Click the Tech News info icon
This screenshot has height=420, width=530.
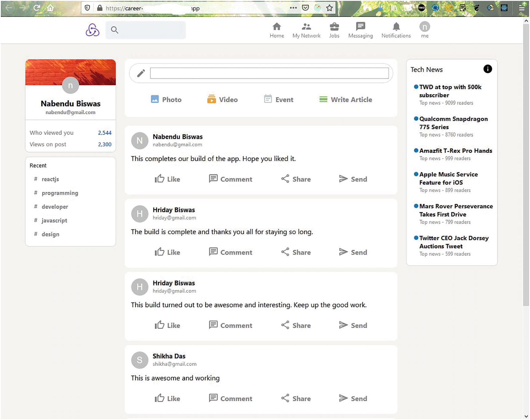pyautogui.click(x=487, y=69)
